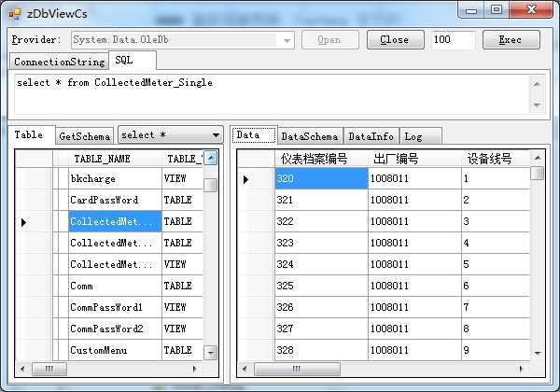Click the table list vertical scroll up arrow
Screen dimensions: 560x392
[x=211, y=158]
